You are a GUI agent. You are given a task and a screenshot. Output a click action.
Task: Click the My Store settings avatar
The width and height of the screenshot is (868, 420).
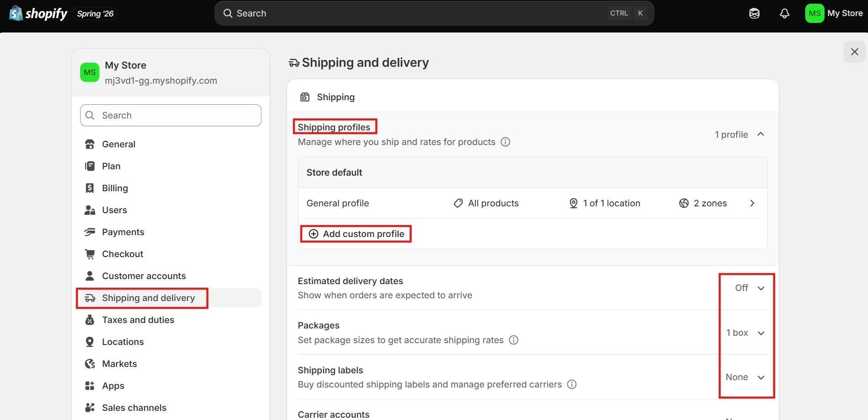coord(90,72)
